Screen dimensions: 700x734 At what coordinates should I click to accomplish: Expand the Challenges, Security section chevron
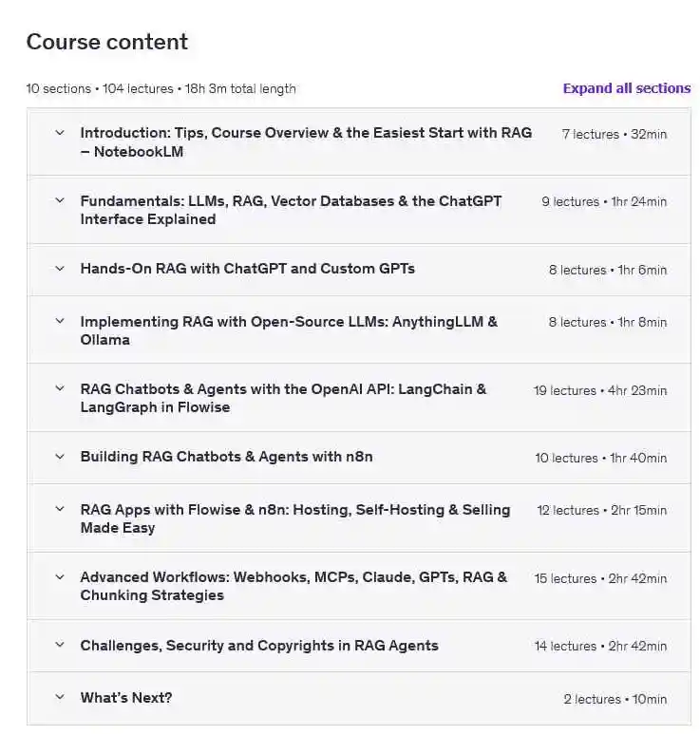point(60,646)
